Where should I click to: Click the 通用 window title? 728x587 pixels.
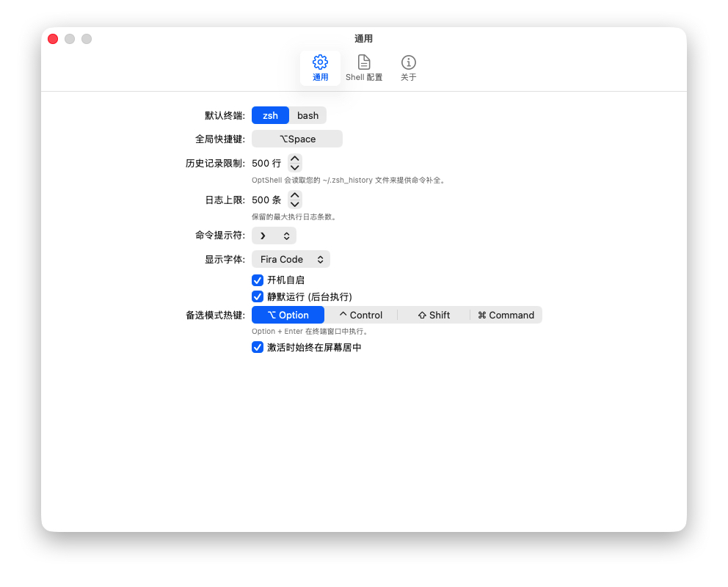[363, 38]
